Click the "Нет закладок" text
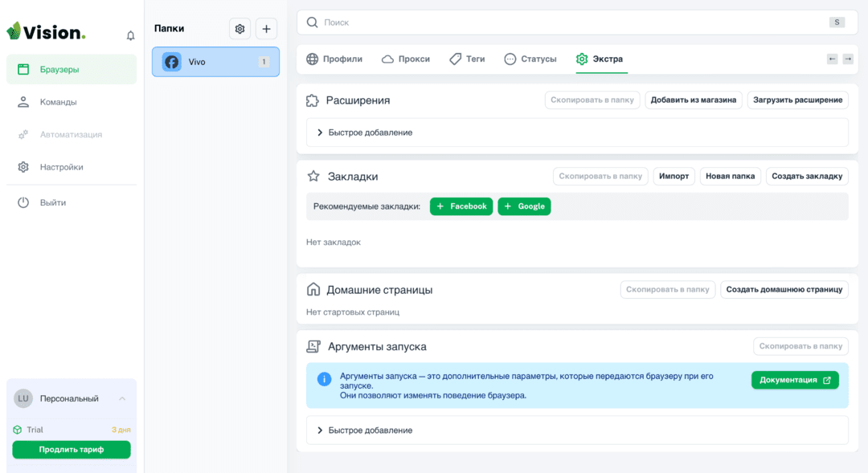The image size is (868, 473). pyautogui.click(x=334, y=242)
